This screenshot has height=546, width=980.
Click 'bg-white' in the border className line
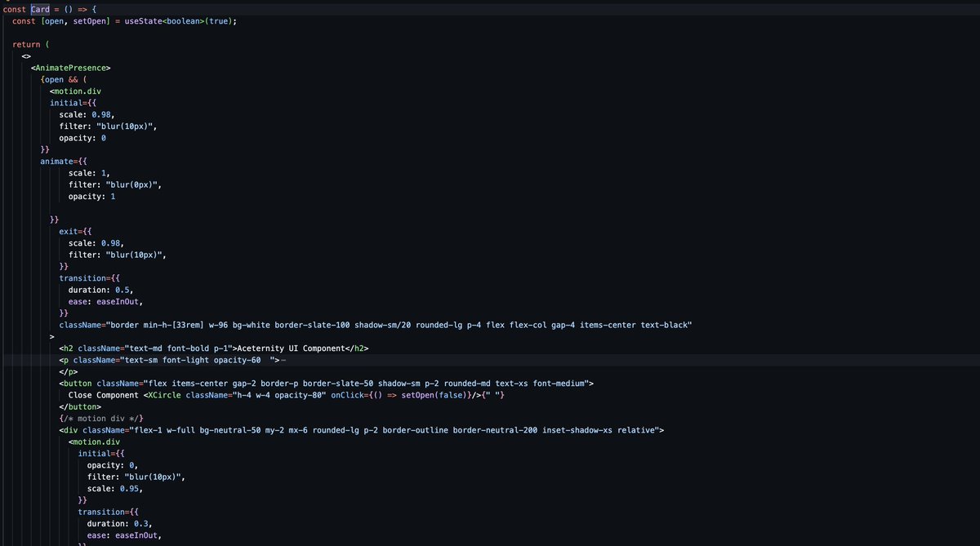tap(252, 325)
